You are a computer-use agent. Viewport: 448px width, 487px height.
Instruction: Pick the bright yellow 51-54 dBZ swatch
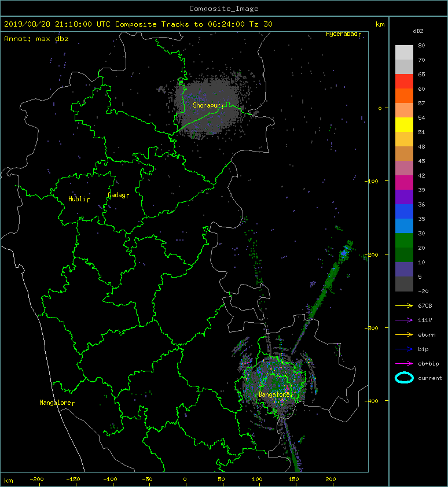coord(404,124)
